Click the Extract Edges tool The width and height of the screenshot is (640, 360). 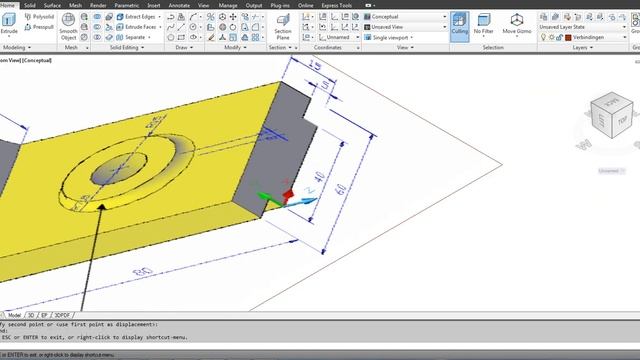[136, 17]
